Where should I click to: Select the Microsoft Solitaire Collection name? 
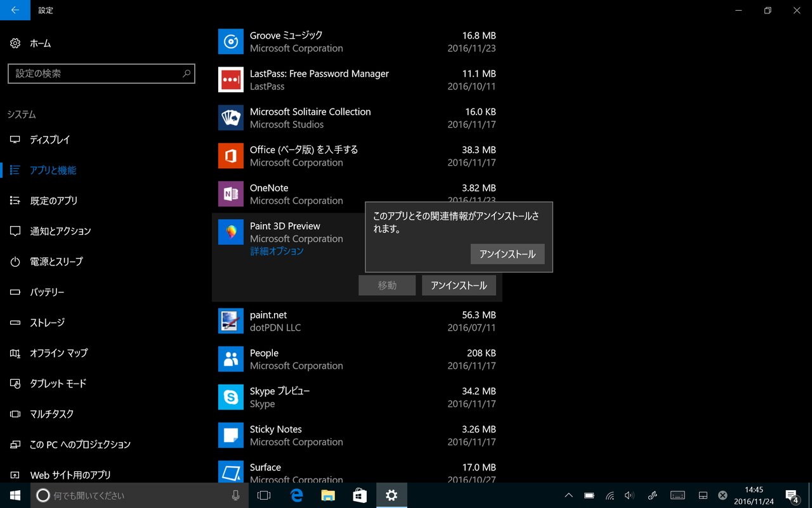(x=310, y=112)
